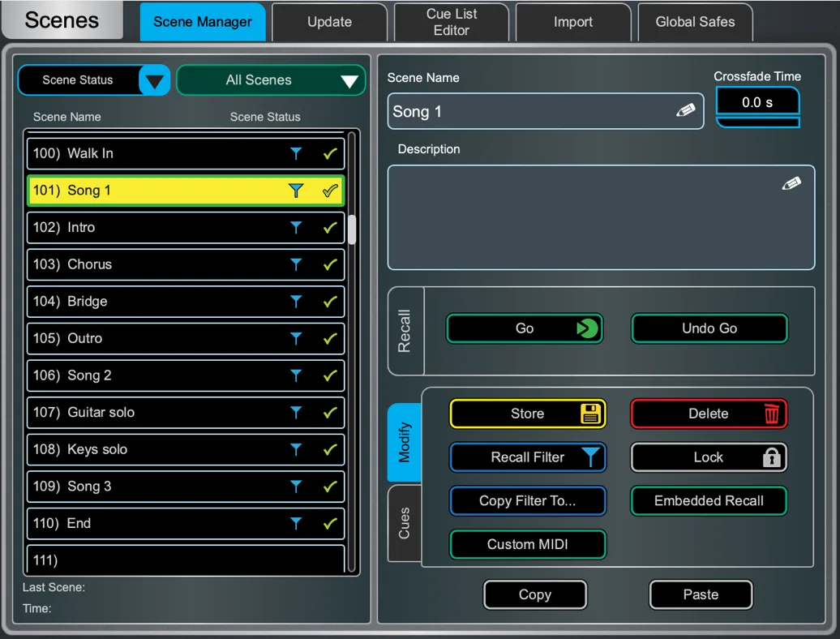The height and width of the screenshot is (639, 840).
Task: Open the Scene Status dropdown
Action: [94, 80]
